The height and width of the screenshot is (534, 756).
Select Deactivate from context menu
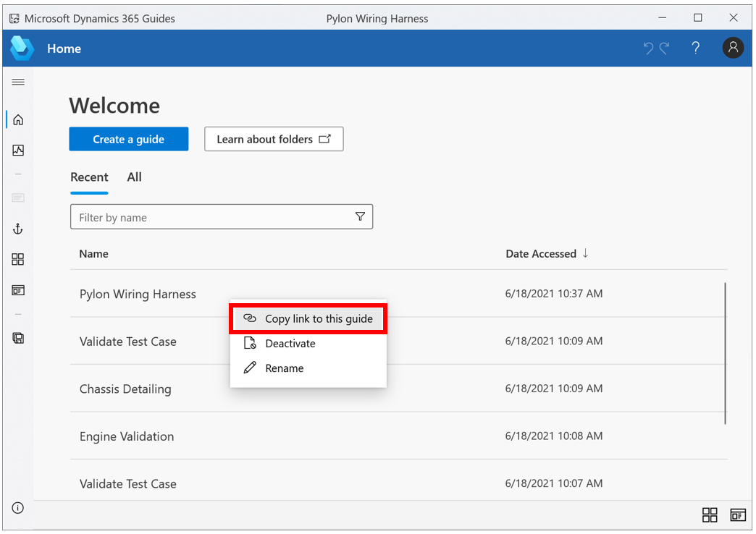290,344
